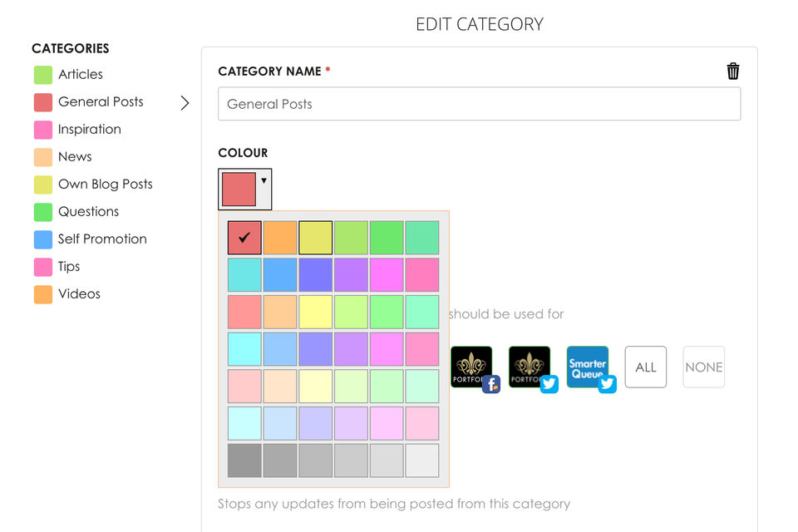Open the Inspiration category

(x=89, y=130)
